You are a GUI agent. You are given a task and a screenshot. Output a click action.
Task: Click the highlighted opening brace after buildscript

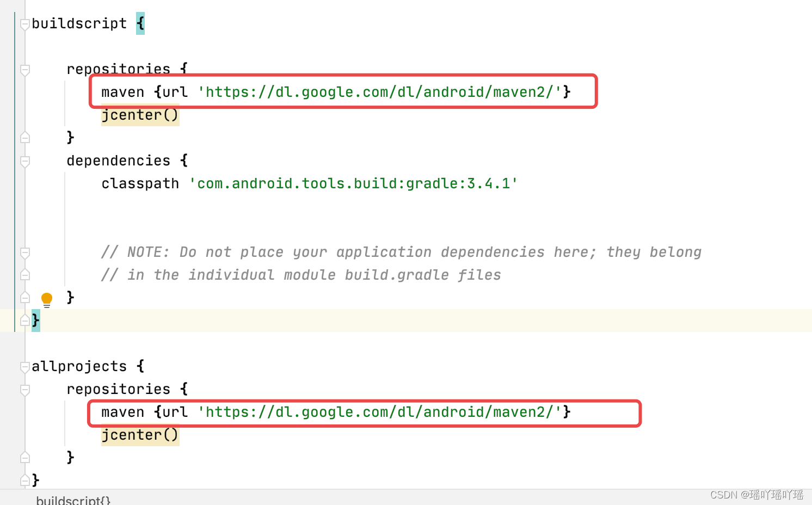140,23
